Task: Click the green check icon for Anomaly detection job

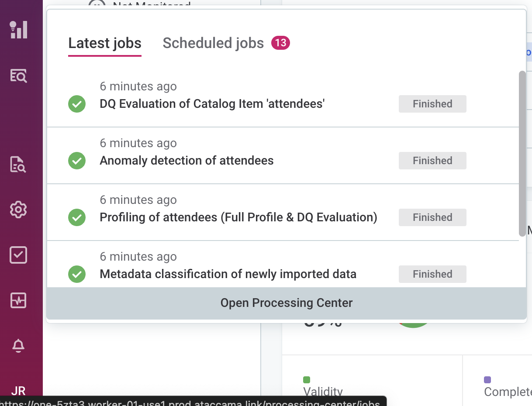Action: pos(77,161)
